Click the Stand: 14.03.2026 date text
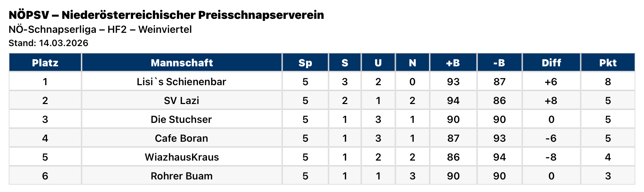Image resolution: width=644 pixels, height=192 pixels. [x=48, y=43]
